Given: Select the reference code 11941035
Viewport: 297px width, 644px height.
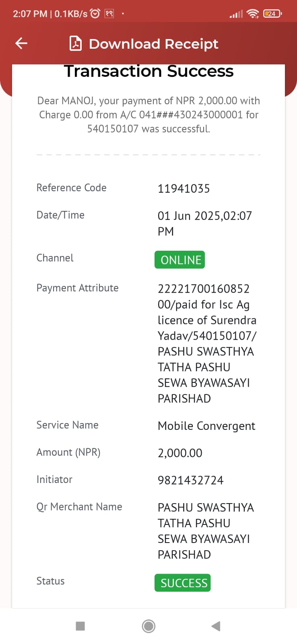Looking at the screenshot, I should click(184, 189).
